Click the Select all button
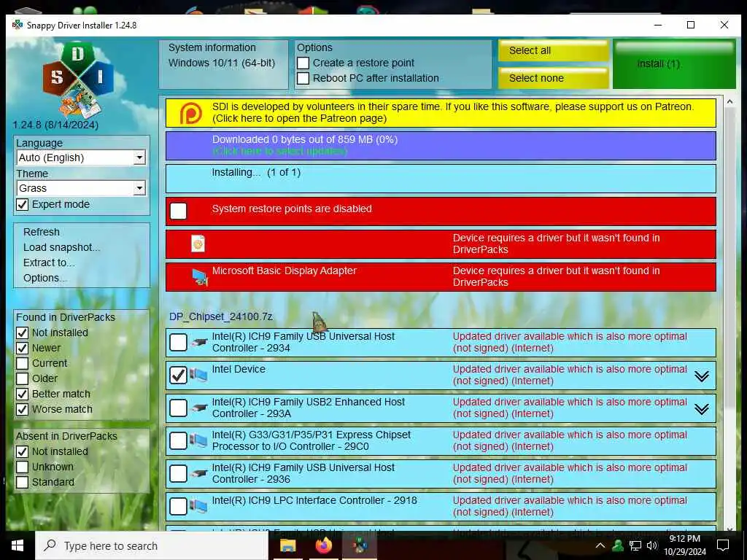The width and height of the screenshot is (747, 560). coord(554,50)
